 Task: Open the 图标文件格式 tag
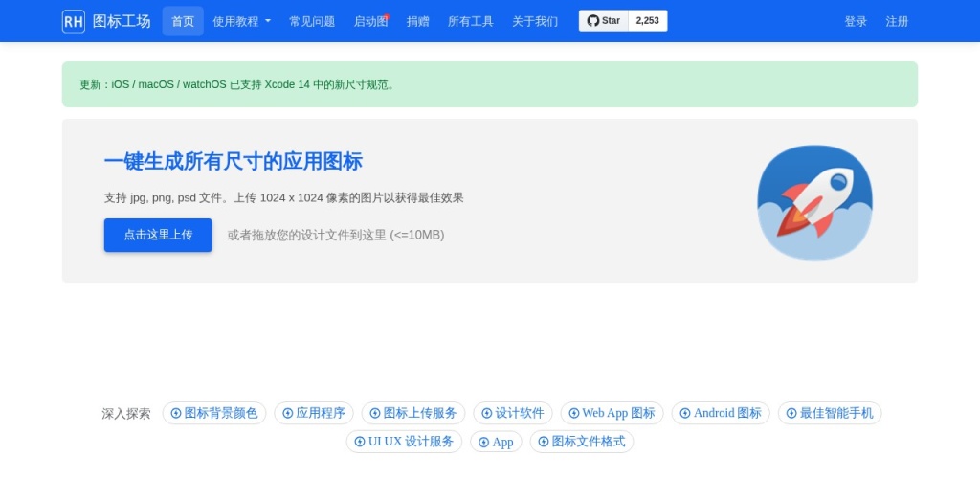point(582,442)
